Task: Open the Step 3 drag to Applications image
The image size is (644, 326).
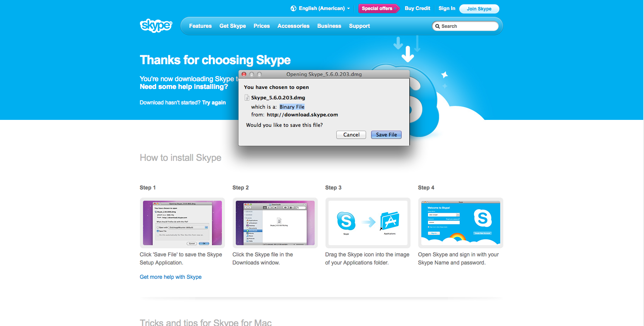Action: coord(368,223)
